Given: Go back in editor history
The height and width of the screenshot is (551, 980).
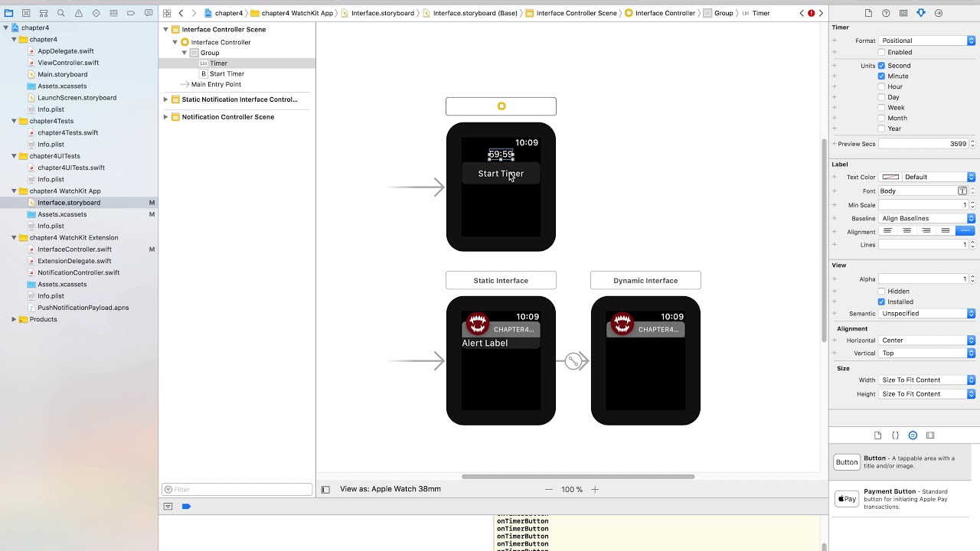Looking at the screenshot, I should 181,13.
